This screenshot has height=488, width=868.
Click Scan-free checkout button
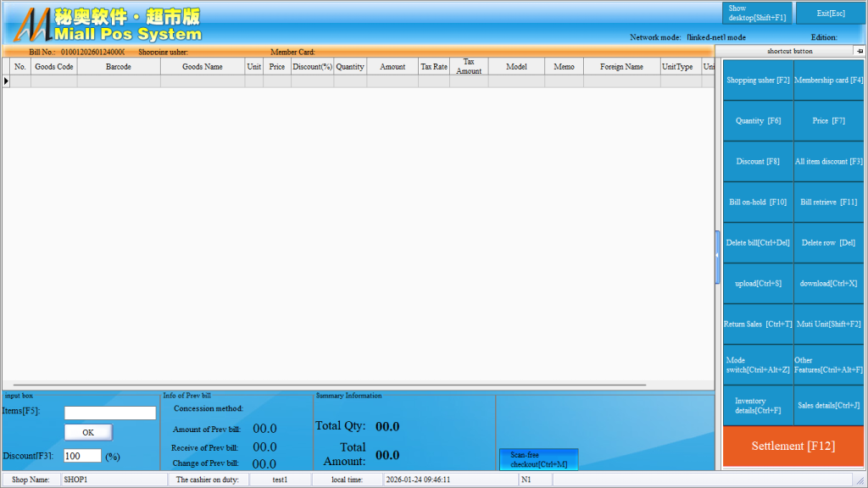click(538, 459)
